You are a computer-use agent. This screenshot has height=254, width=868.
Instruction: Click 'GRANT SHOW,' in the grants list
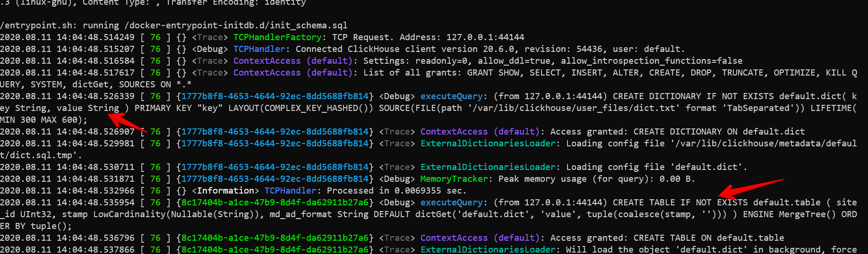[x=496, y=73]
